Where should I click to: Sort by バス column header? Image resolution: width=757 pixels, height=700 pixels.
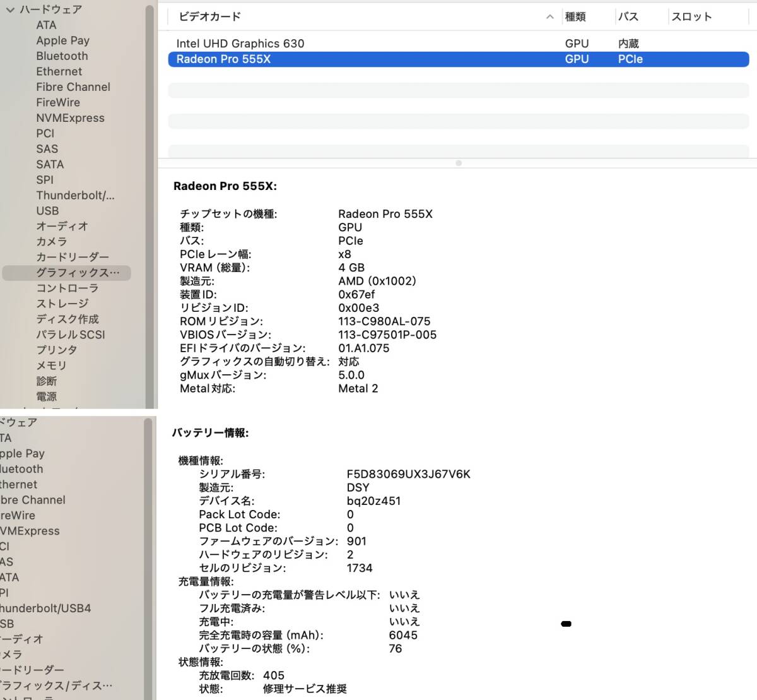tap(628, 16)
